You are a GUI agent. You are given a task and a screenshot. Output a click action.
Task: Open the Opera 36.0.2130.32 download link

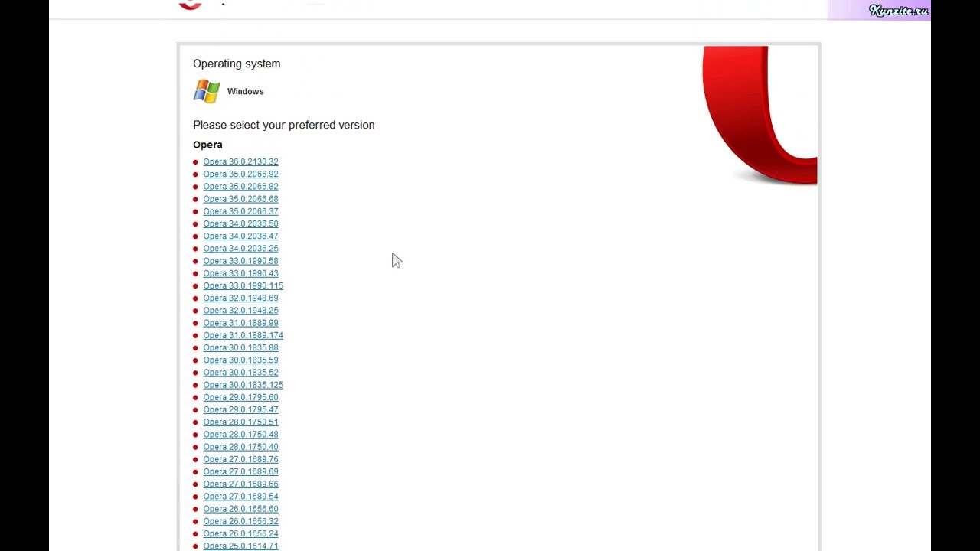click(240, 161)
